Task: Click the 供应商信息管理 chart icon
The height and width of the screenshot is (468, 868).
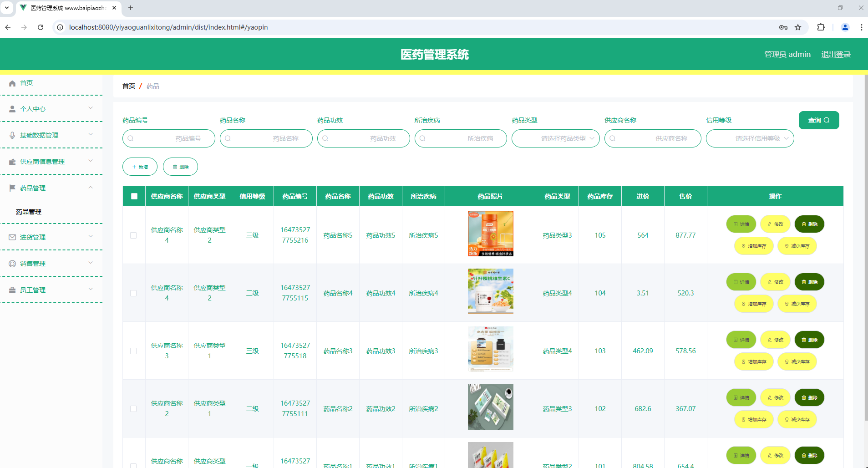Action: pyautogui.click(x=12, y=161)
